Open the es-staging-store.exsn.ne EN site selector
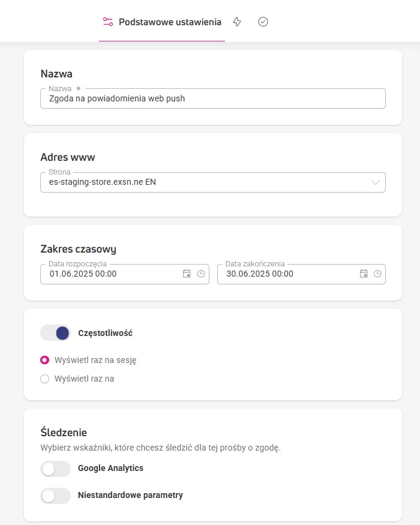Image resolution: width=420 pixels, height=525 pixels. 213,182
